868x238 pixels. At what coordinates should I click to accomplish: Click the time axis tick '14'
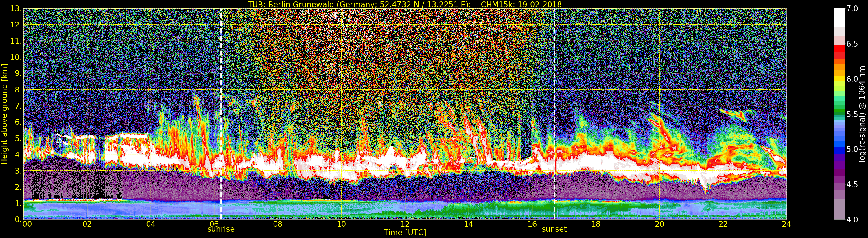point(468,224)
